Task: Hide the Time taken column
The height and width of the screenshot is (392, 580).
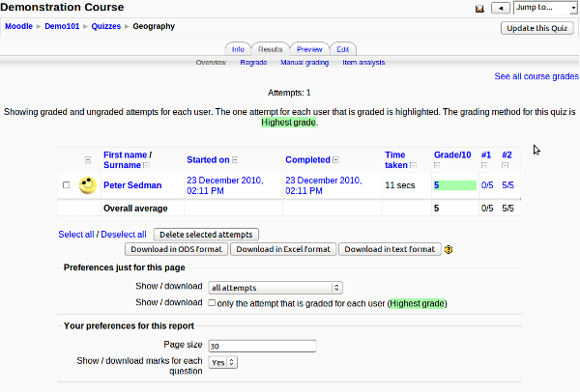Action: 413,166
